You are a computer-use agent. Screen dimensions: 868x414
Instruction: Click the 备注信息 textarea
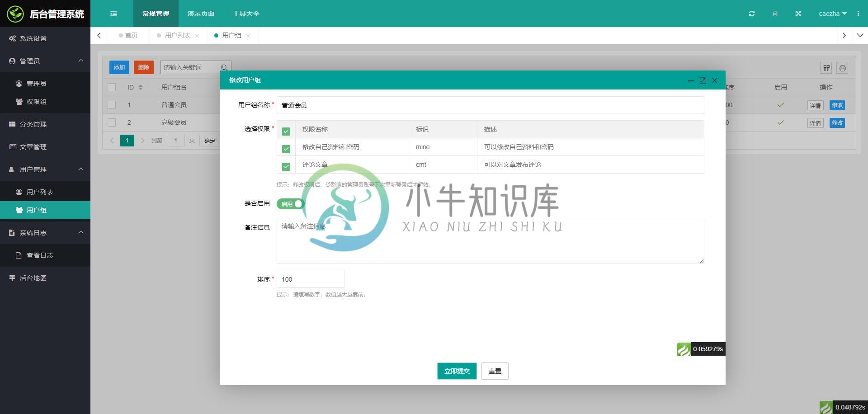pos(491,241)
